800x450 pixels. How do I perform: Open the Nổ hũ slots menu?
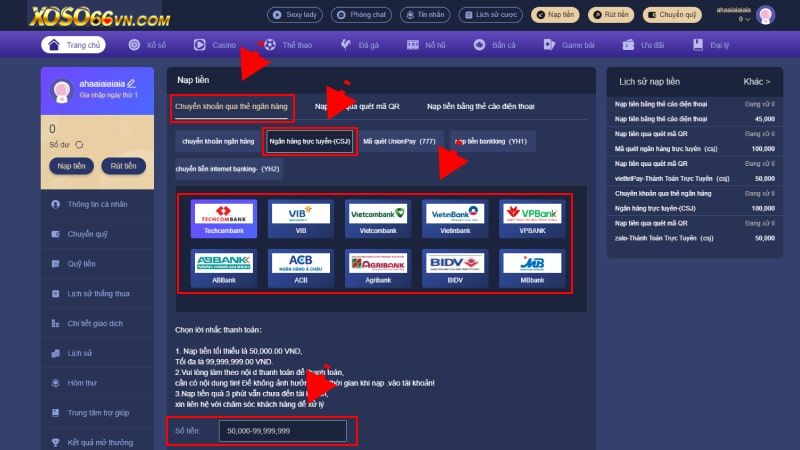pos(426,45)
